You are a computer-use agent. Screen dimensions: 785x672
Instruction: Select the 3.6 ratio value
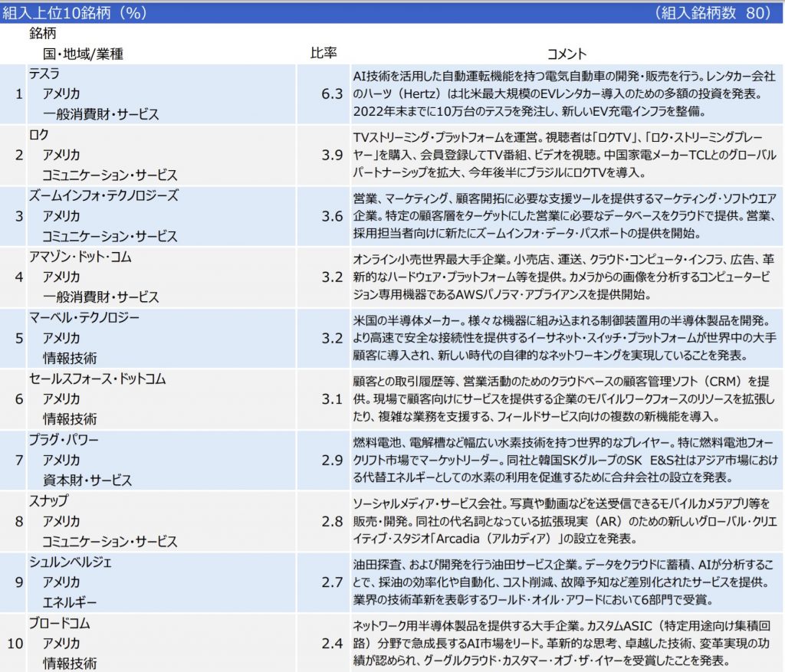[x=332, y=216]
